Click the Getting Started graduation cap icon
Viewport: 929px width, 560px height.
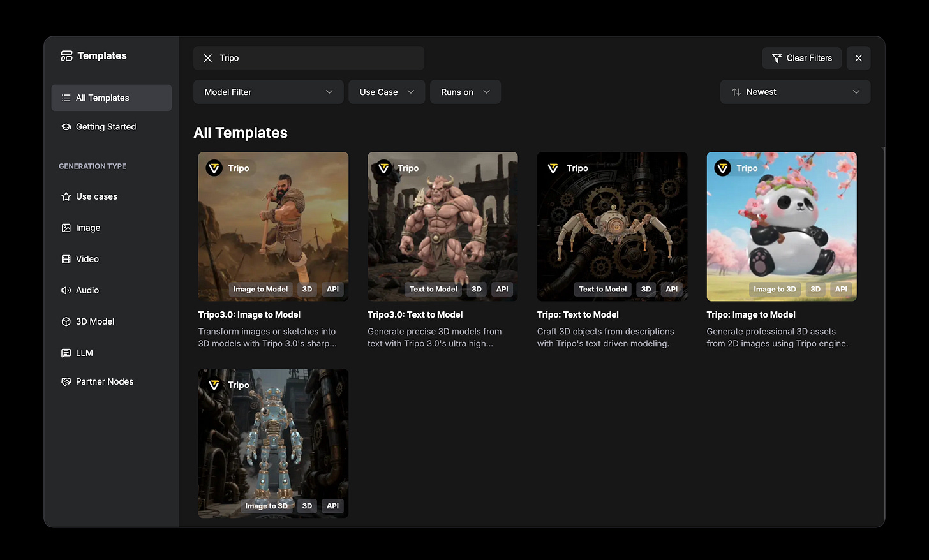click(x=66, y=127)
